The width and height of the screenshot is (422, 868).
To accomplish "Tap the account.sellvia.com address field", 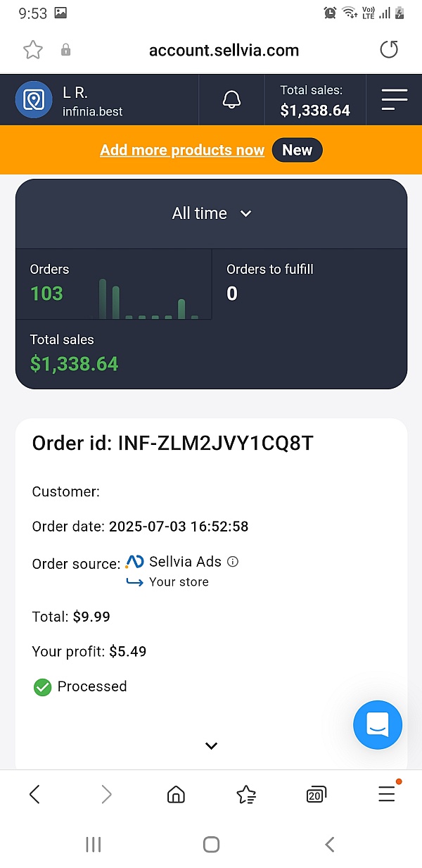I will [x=224, y=50].
